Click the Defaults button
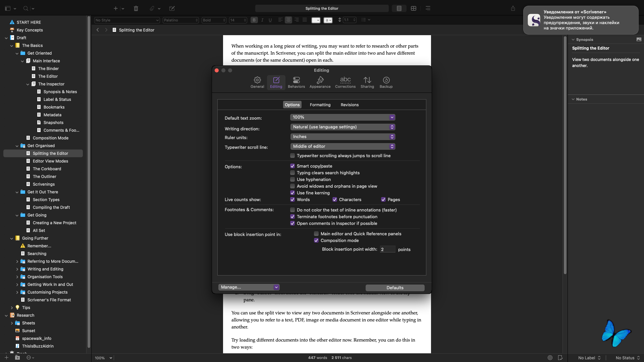 click(x=394, y=288)
